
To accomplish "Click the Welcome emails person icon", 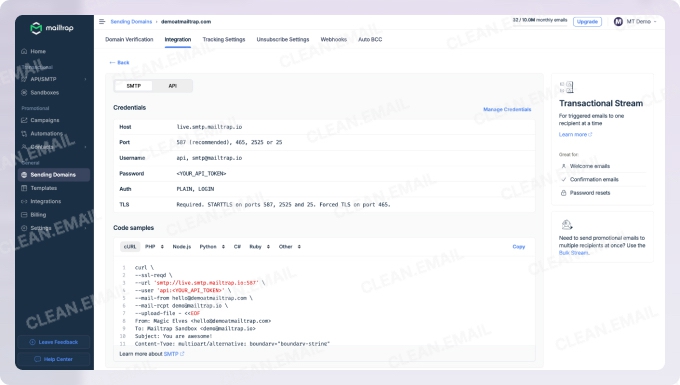I will [563, 166].
